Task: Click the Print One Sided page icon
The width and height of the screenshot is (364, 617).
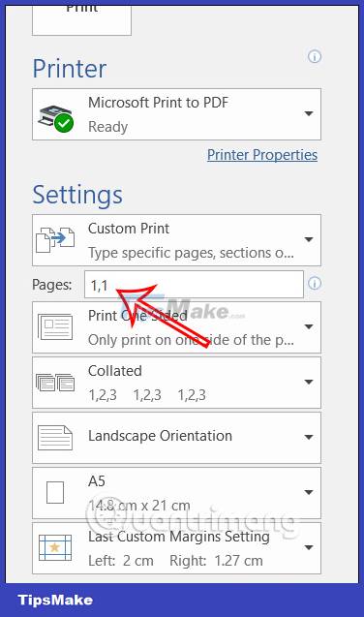Action: pos(55,326)
